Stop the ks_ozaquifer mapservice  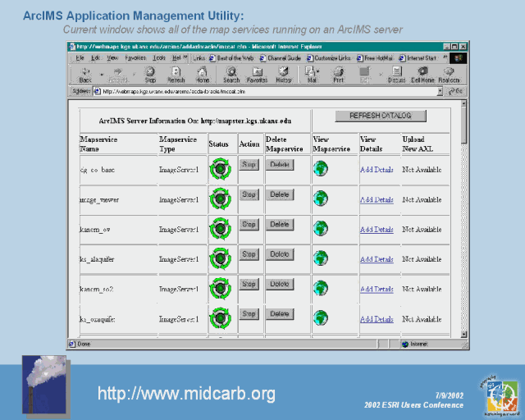point(249,314)
